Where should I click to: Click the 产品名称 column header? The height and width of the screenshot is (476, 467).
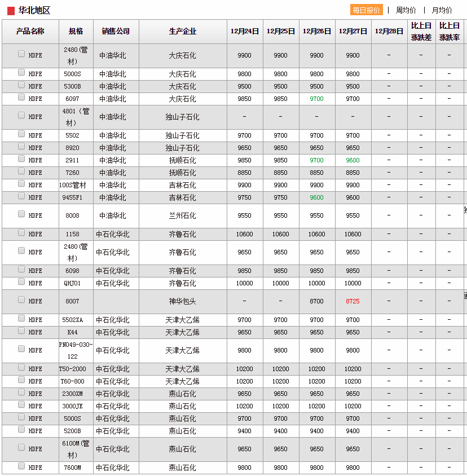(30, 31)
